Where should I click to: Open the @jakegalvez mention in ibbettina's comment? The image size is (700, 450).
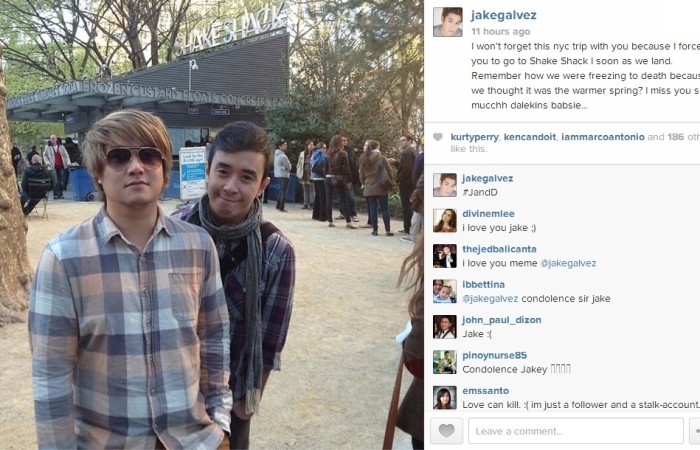(490, 299)
